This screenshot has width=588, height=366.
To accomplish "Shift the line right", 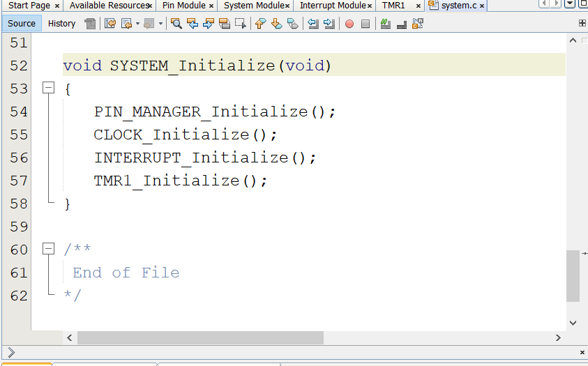I will (329, 24).
